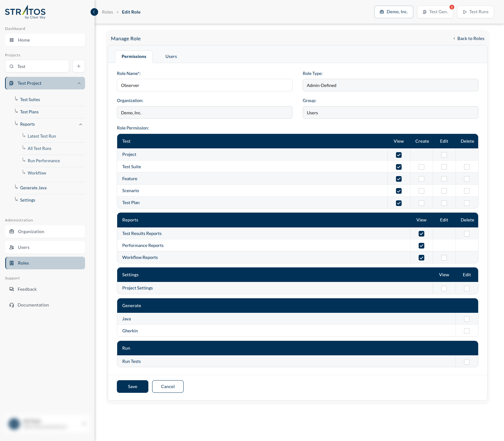The image size is (504, 441).
Task: Click the Stratos by Clear Sky logo
Action: (25, 12)
